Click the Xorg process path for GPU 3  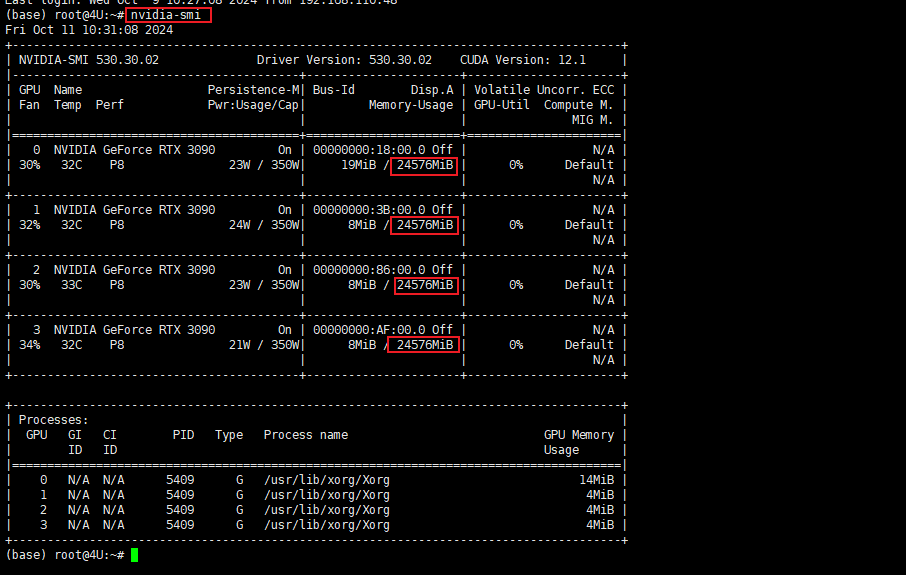click(326, 525)
